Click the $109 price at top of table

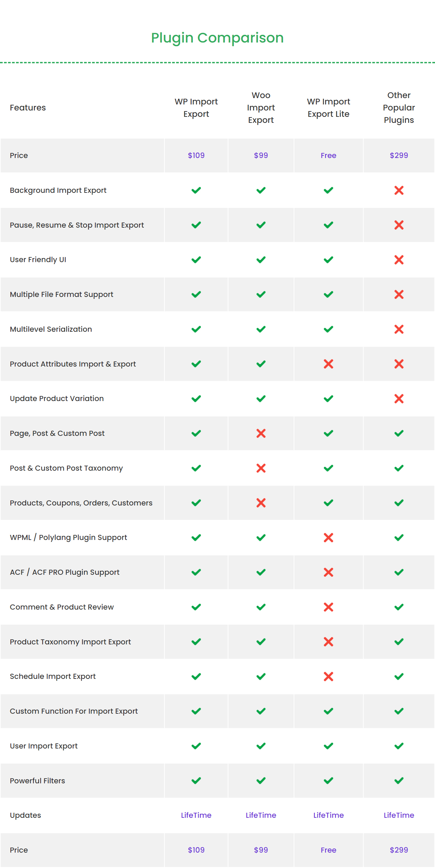click(196, 155)
